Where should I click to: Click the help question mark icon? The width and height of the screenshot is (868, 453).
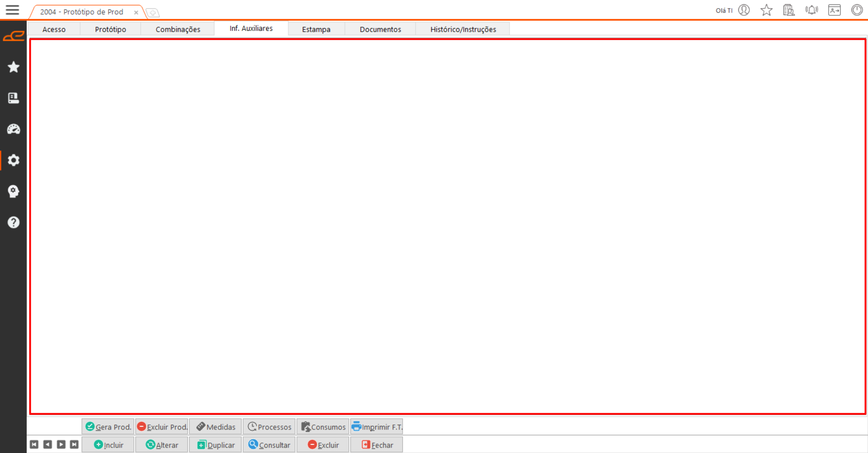coord(14,222)
